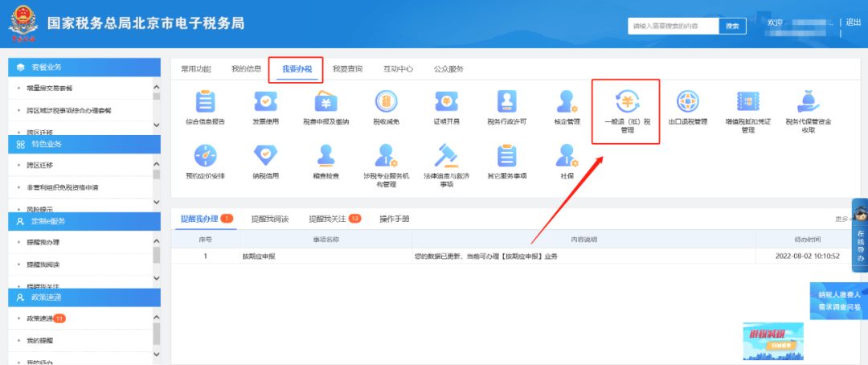Viewport: 868px width, 365px height.
Task: Click the 政策速递 header icon
Action: [x=20, y=297]
